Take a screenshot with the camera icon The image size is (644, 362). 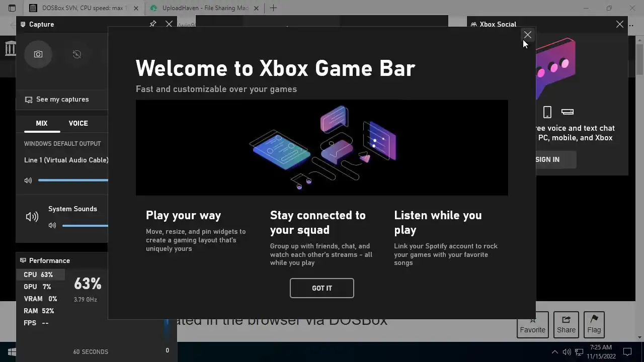(x=38, y=54)
